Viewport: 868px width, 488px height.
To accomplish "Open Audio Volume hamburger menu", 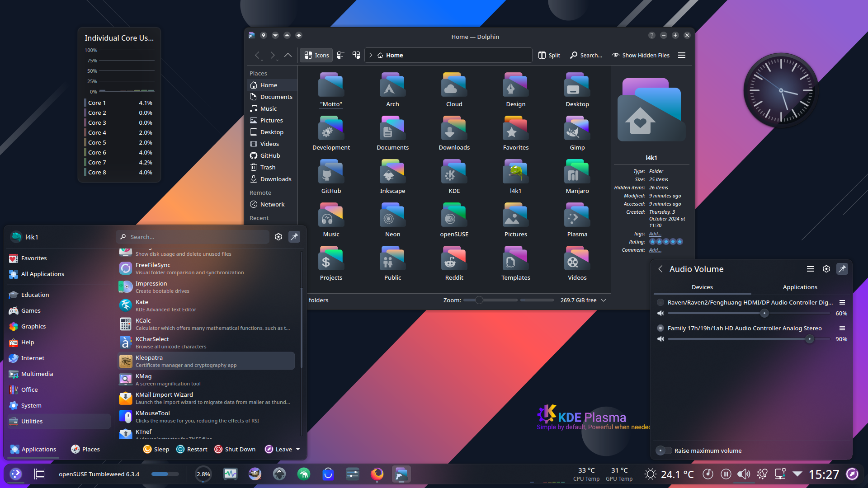I will 811,269.
